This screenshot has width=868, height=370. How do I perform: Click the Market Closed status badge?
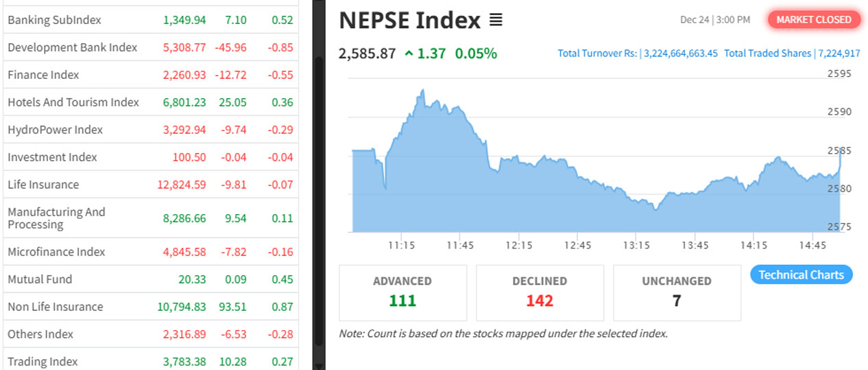[x=813, y=20]
